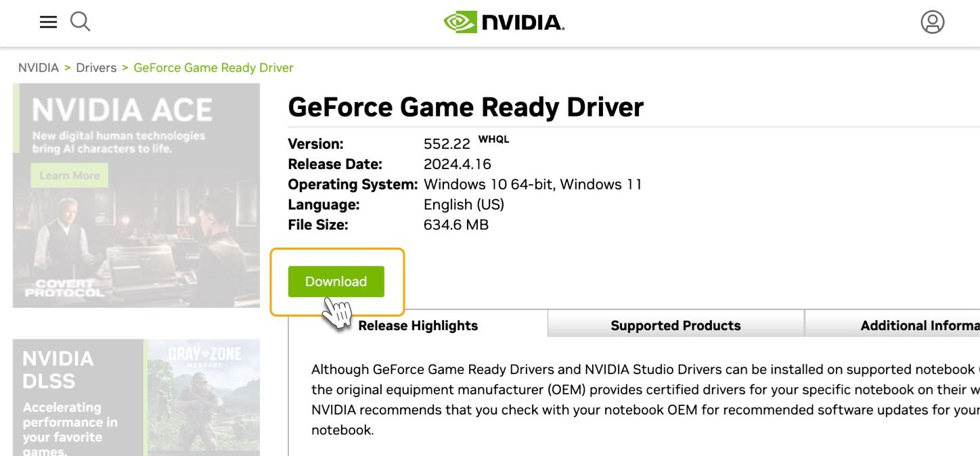Open the NVIDIA DLSS promo banner
The height and width of the screenshot is (456, 980).
coord(78,397)
